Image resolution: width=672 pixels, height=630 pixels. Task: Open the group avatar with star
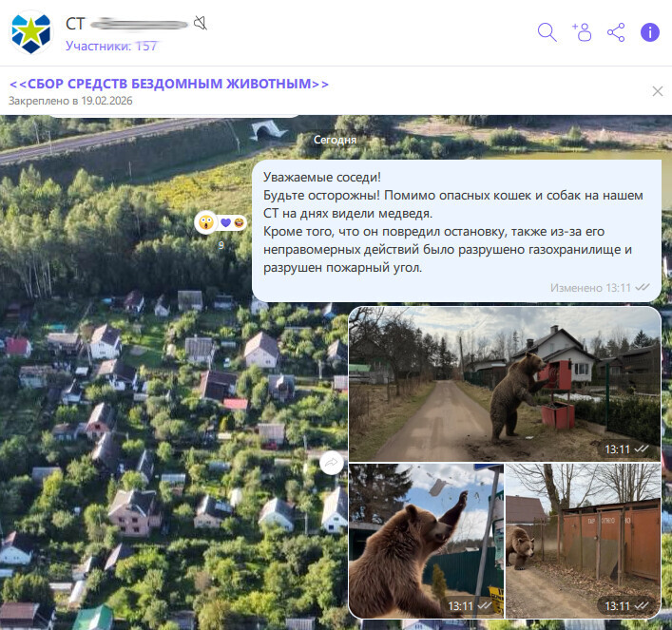tap(30, 33)
